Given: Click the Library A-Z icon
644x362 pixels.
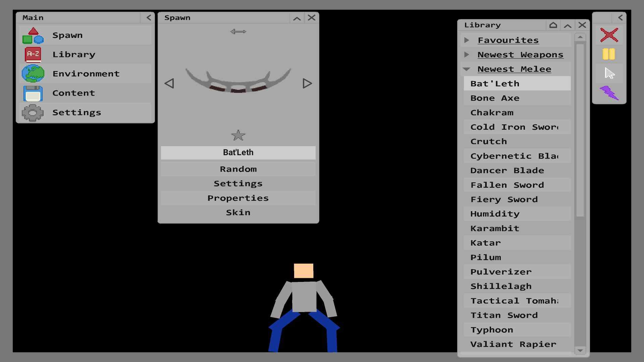Looking at the screenshot, I should (x=33, y=54).
